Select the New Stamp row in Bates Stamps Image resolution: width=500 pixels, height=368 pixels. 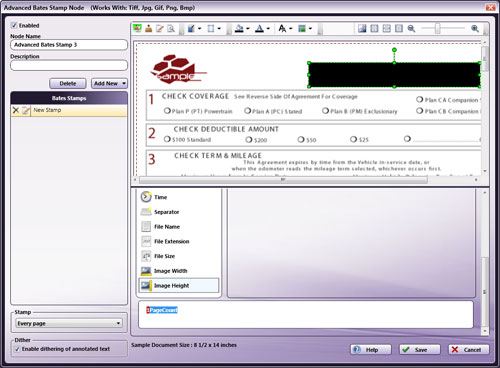(69, 110)
